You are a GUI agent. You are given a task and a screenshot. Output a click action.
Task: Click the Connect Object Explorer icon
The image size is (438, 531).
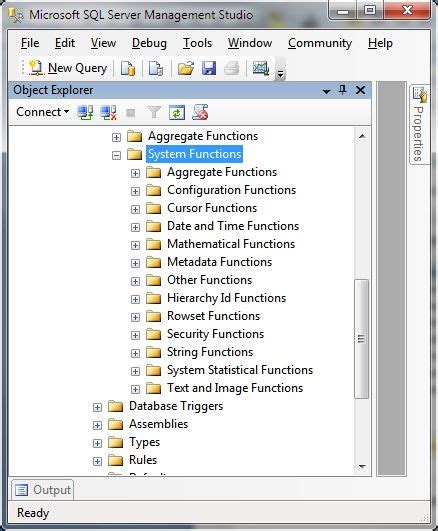coord(85,112)
